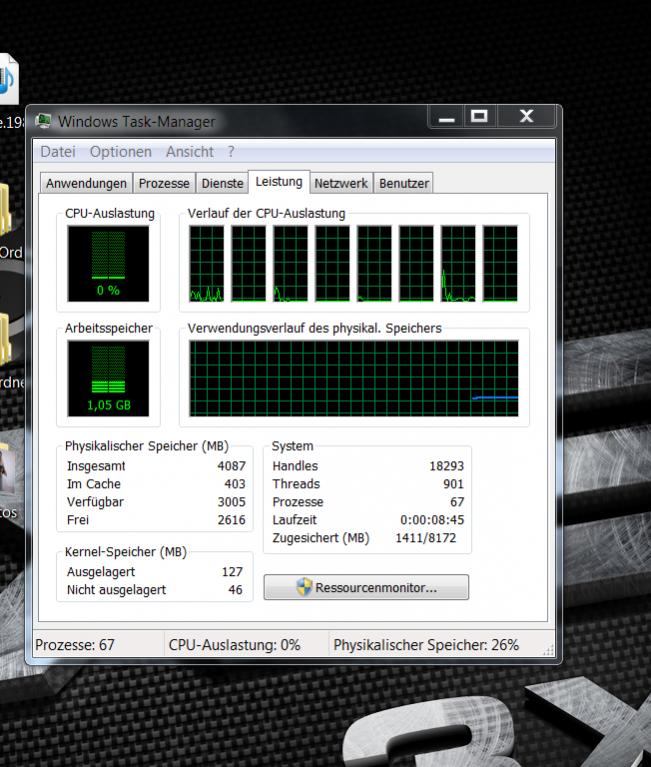Click the Laufzeit value 0:00:08:45

point(432,520)
